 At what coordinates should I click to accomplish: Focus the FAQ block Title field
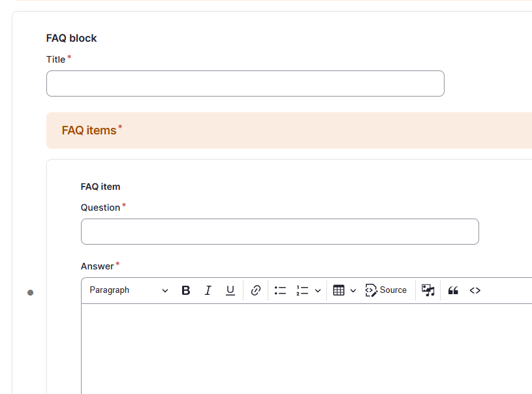point(245,83)
